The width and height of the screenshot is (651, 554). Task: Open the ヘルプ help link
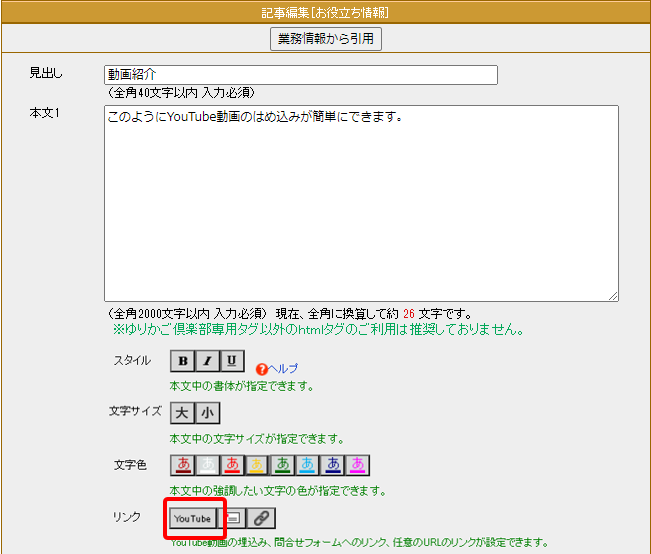[283, 368]
